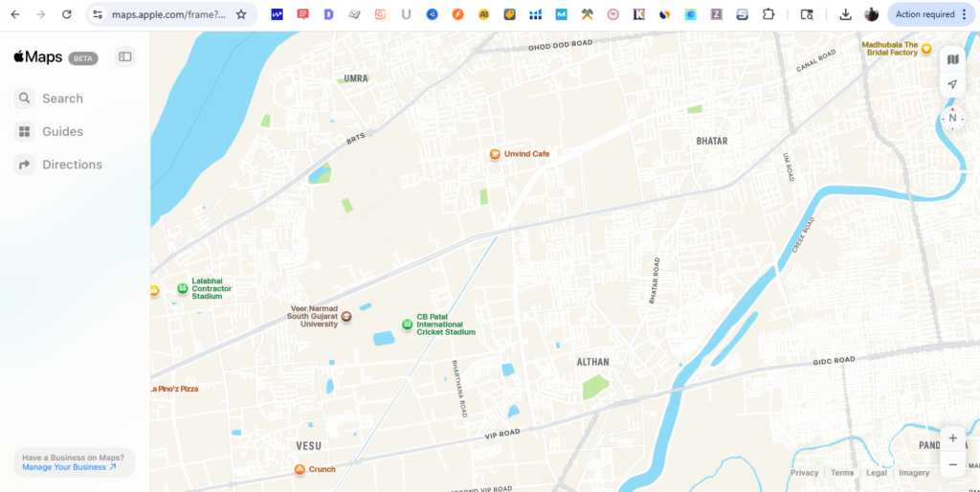This screenshot has height=492, width=980.
Task: Open the pink clock extension
Action: (613, 14)
